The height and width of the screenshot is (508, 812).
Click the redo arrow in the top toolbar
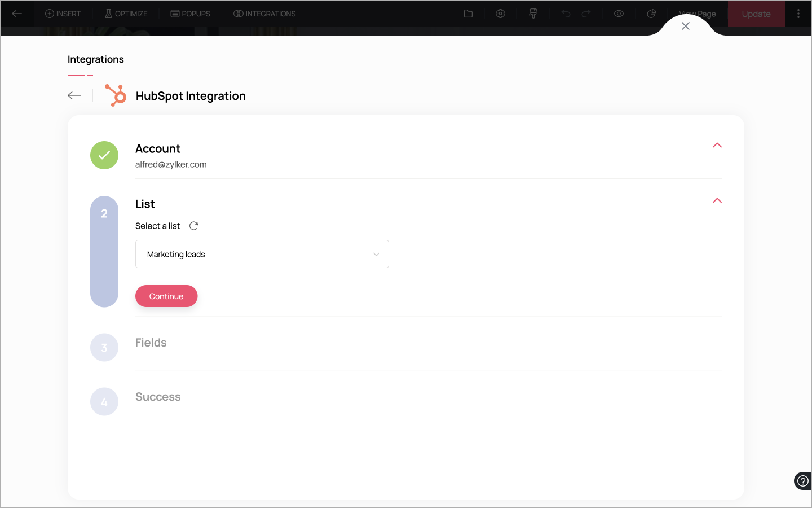point(586,14)
